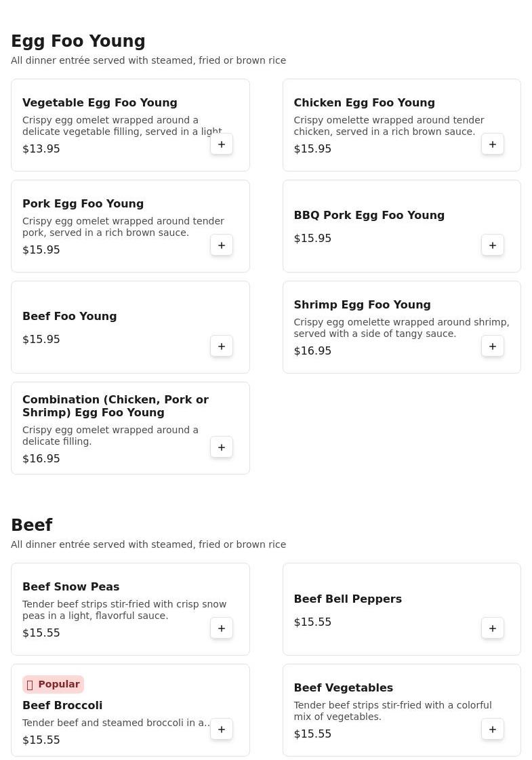View Beef Foo Young item card
Viewport: 532px width, 760px height.
[x=130, y=327]
